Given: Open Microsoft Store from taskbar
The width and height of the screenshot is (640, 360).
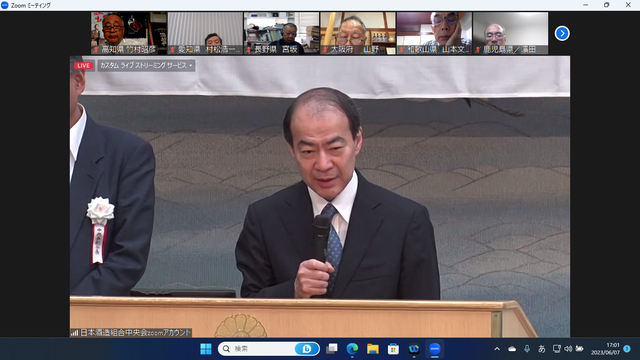Looking at the screenshot, I should pos(393,349).
